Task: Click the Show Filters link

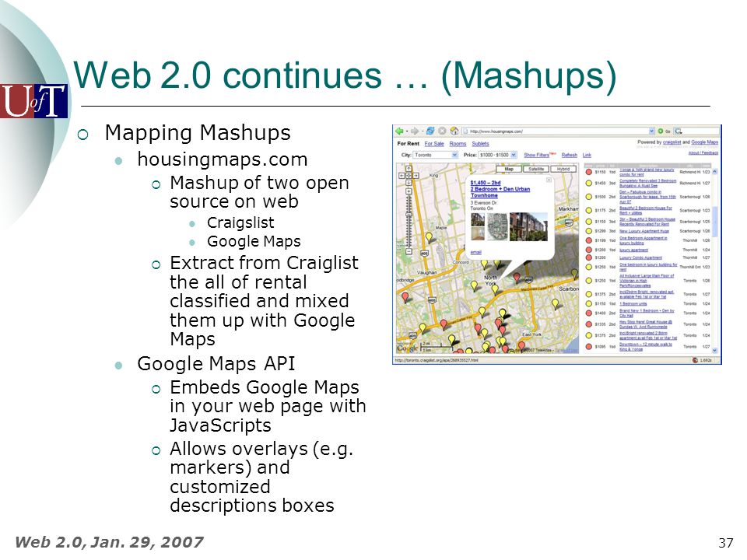Action: pyautogui.click(x=537, y=155)
